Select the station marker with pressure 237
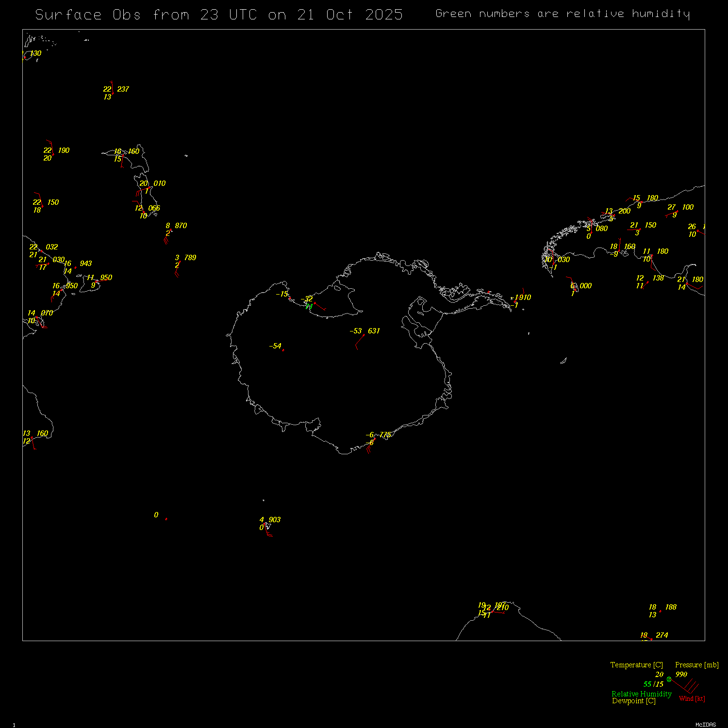This screenshot has height=728, width=728. pyautogui.click(x=113, y=93)
